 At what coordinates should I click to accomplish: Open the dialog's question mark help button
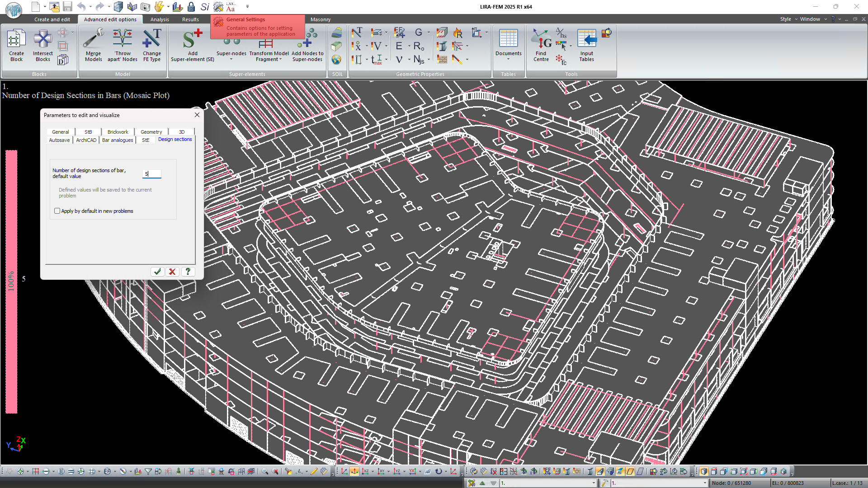[x=188, y=272]
